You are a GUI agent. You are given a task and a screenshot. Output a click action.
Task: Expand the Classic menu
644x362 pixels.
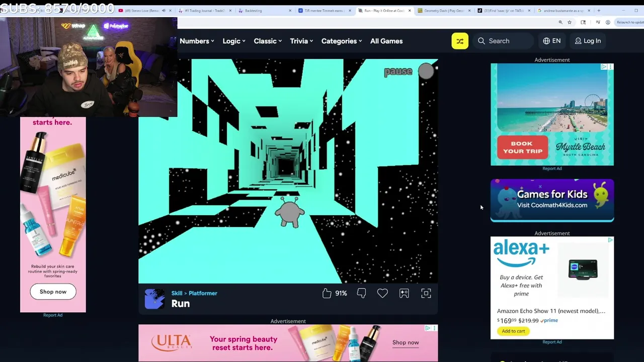coord(268,41)
